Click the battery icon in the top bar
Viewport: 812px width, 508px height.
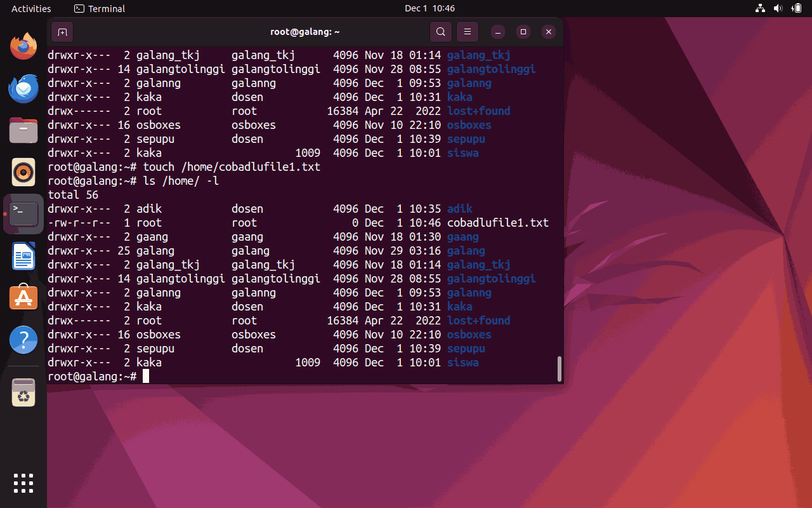coord(797,8)
